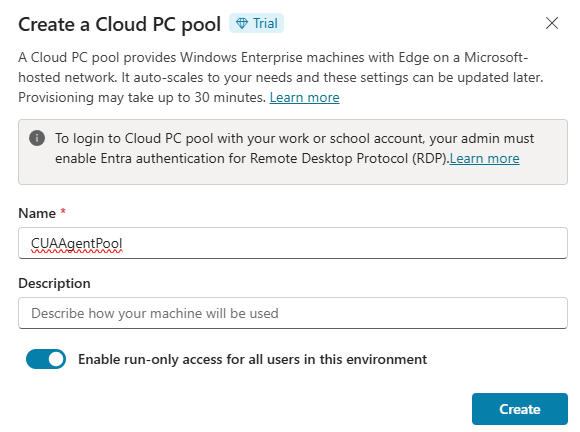
Task: Open Learn more link about provisioning
Action: point(304,97)
